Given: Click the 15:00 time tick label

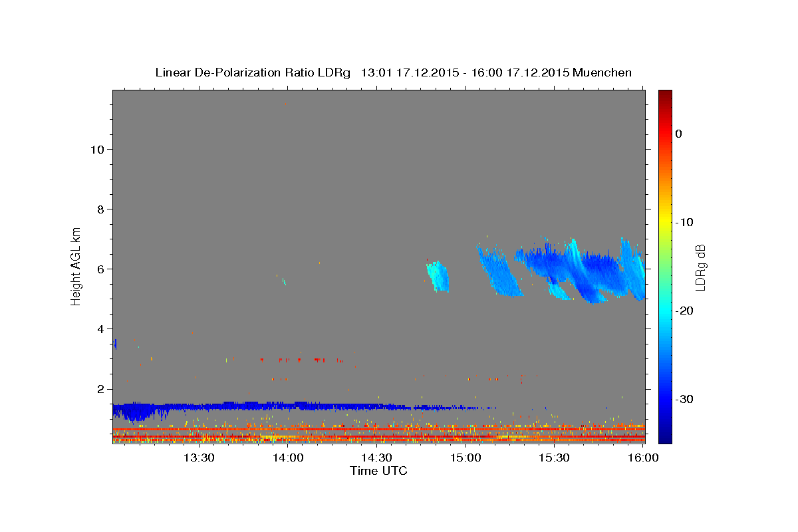Looking at the screenshot, I should 465,458.
